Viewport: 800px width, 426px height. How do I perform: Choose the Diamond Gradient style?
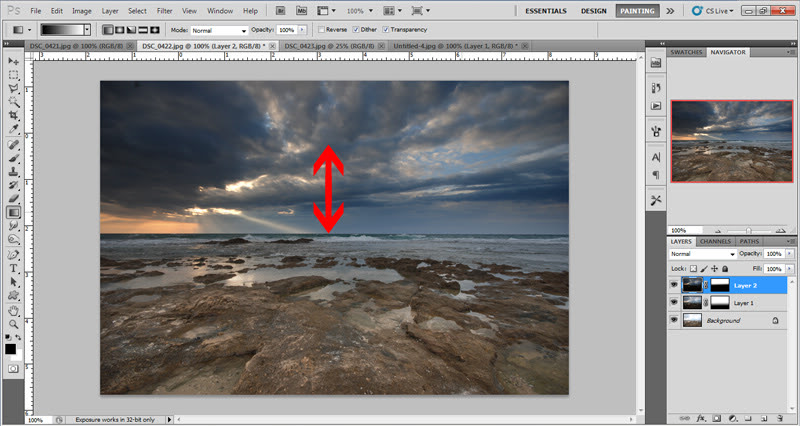tap(155, 30)
